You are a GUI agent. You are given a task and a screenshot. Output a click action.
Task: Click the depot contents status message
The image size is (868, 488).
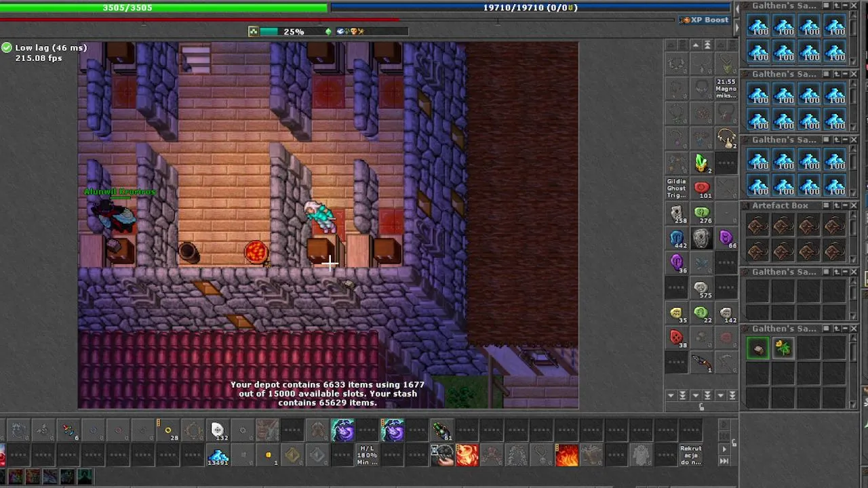(x=328, y=393)
